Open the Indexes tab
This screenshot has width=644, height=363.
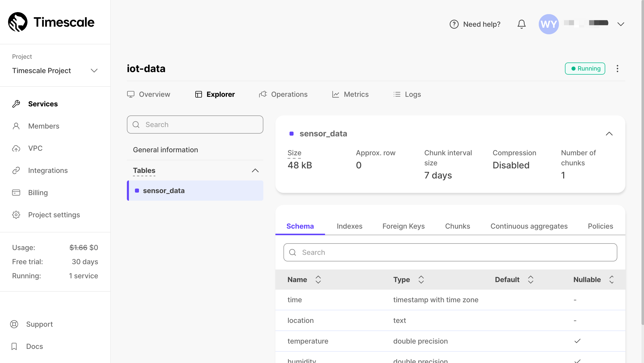pyautogui.click(x=349, y=226)
